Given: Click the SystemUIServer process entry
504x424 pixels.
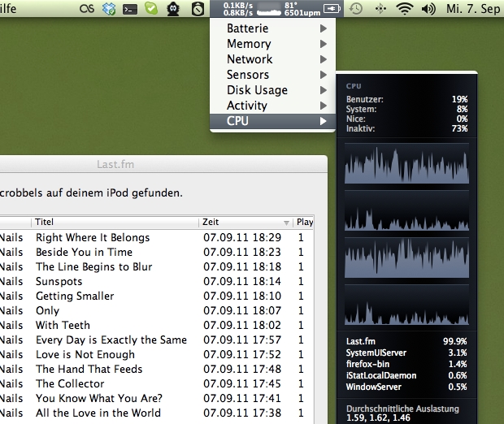Looking at the screenshot, I should pos(406,353).
